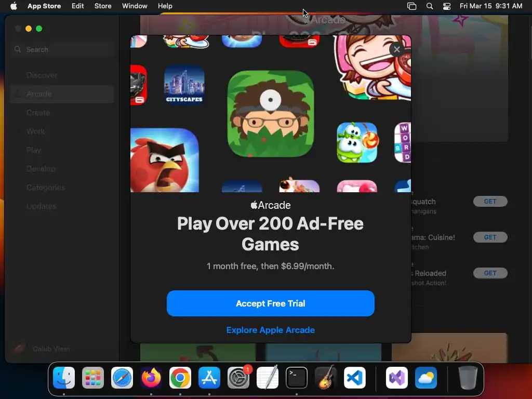Open Firefox from the dock

click(151, 378)
